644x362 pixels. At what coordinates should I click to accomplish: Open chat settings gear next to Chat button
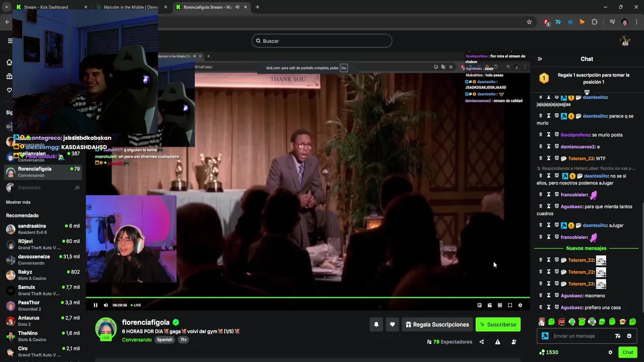[610, 352]
